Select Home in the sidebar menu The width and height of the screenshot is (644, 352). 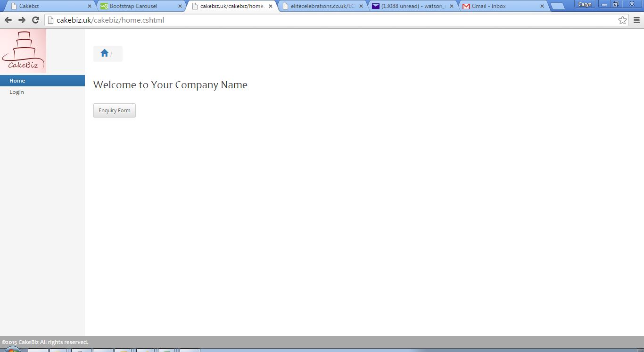17,81
